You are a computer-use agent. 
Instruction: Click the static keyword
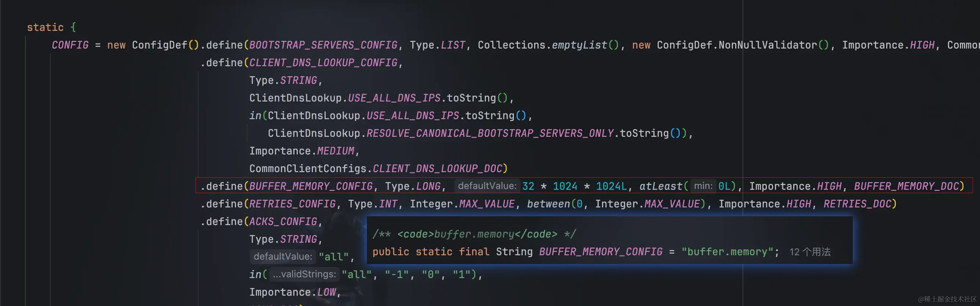tap(45, 28)
